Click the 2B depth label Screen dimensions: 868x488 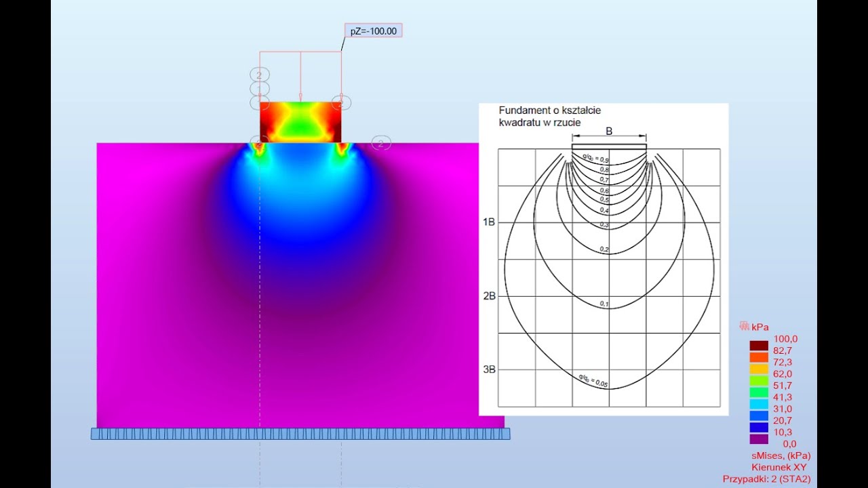489,296
